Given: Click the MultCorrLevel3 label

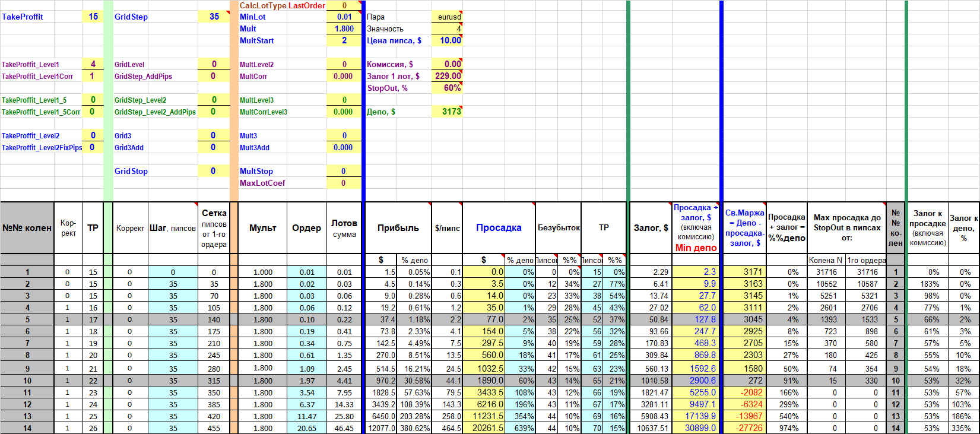Looking at the screenshot, I should (264, 112).
